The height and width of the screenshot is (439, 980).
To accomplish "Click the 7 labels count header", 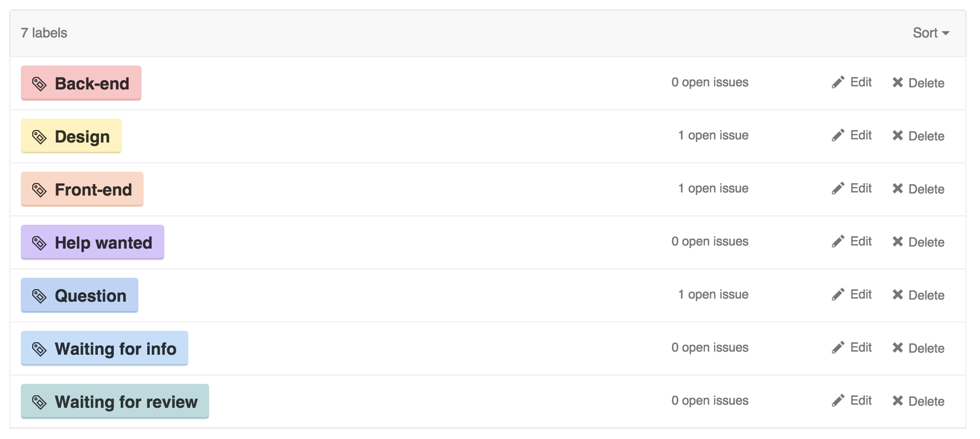I will [44, 33].
